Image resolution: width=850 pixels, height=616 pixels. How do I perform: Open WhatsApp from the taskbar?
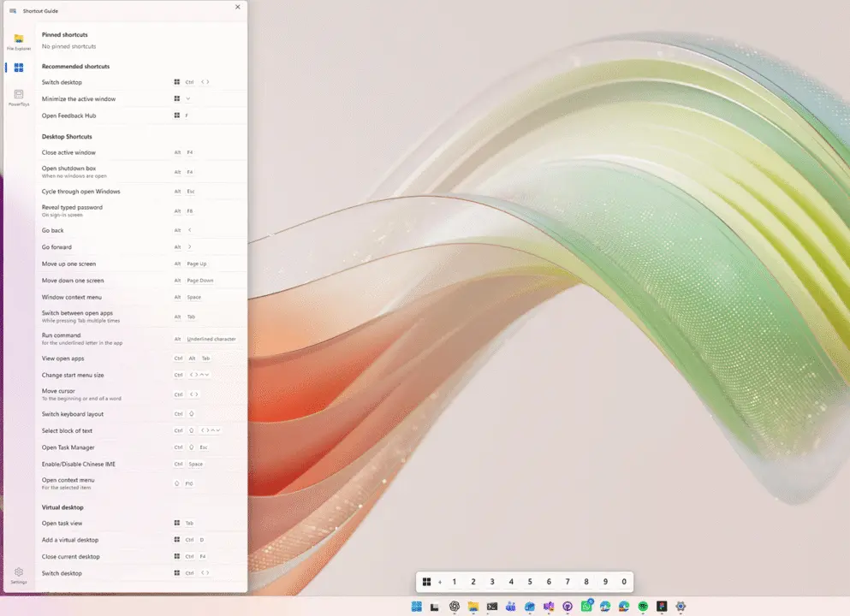click(x=586, y=606)
